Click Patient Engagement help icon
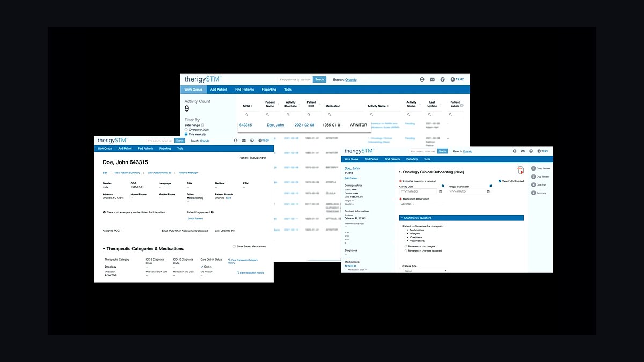 coord(213,212)
